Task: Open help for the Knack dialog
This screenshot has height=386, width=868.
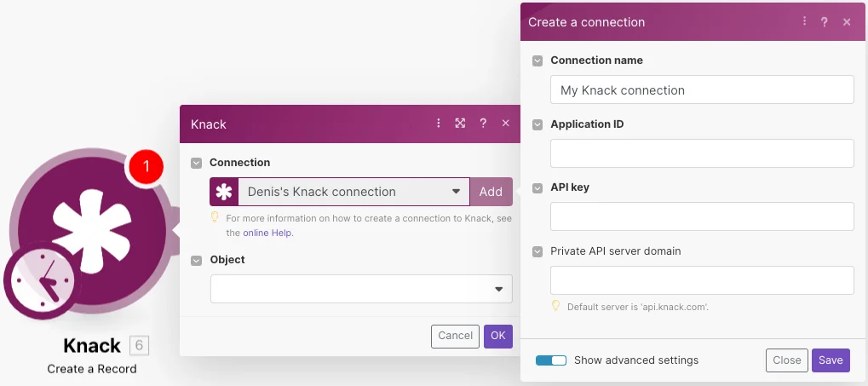Action: [483, 124]
